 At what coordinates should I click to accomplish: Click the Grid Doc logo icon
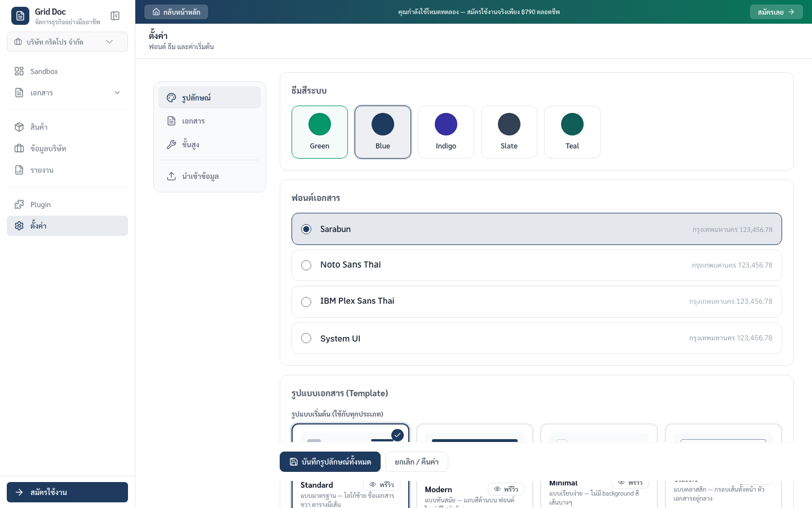(x=20, y=16)
